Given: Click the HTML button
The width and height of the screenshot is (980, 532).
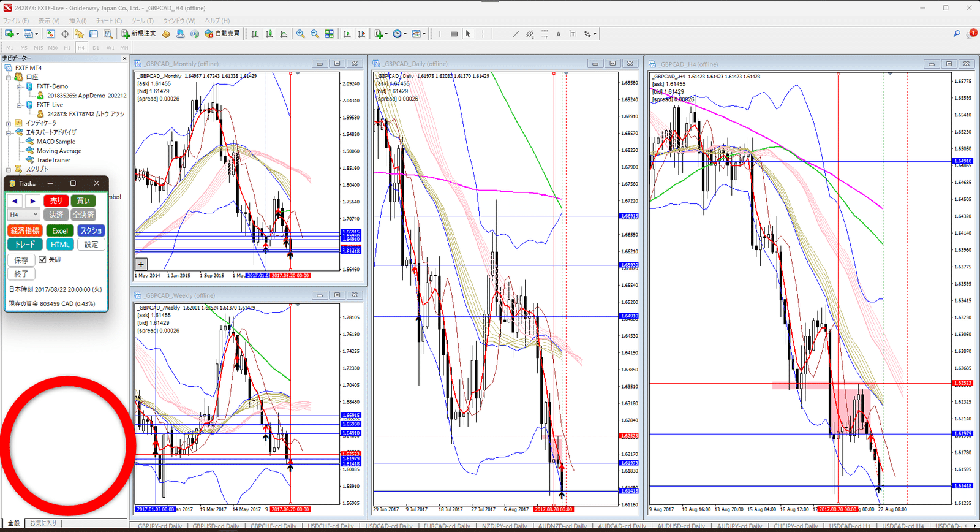Looking at the screenshot, I should (x=60, y=245).
